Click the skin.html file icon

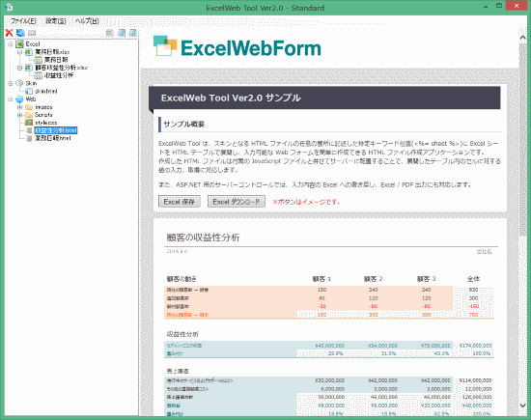pos(29,91)
